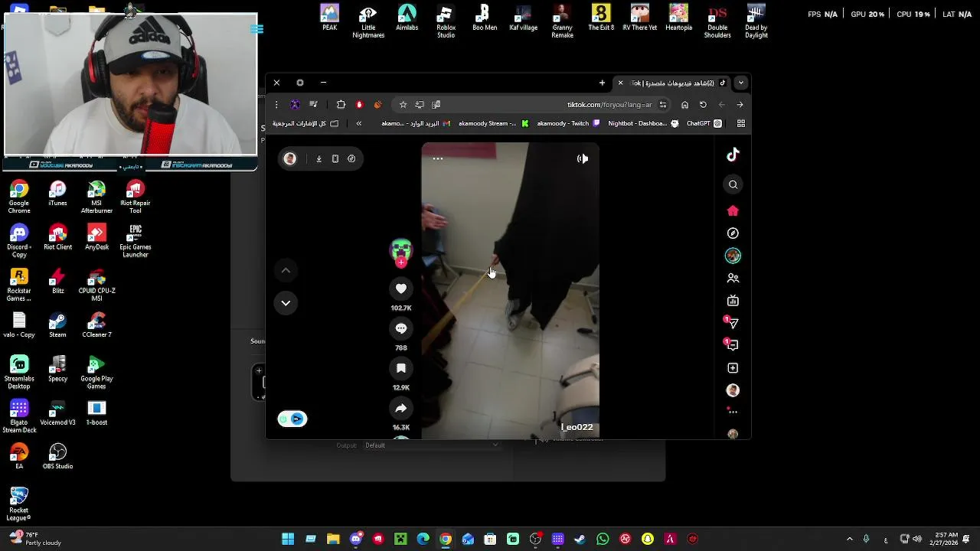980x551 pixels.
Task: Select the TikTok browser tab
Action: point(673,83)
